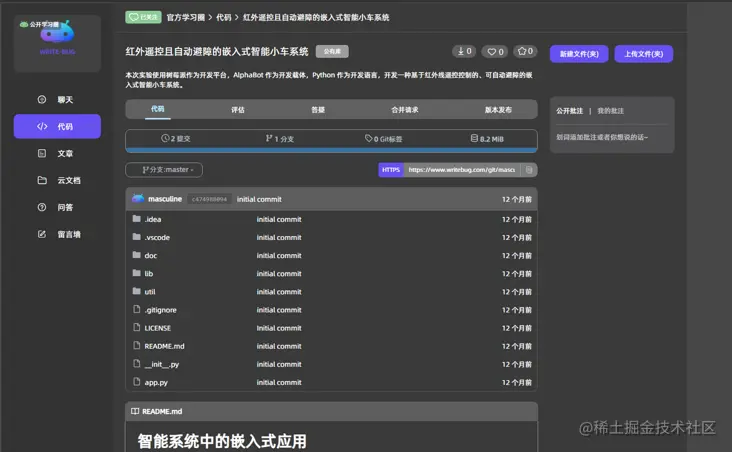Click the 上传文件(夹) button

tap(644, 54)
